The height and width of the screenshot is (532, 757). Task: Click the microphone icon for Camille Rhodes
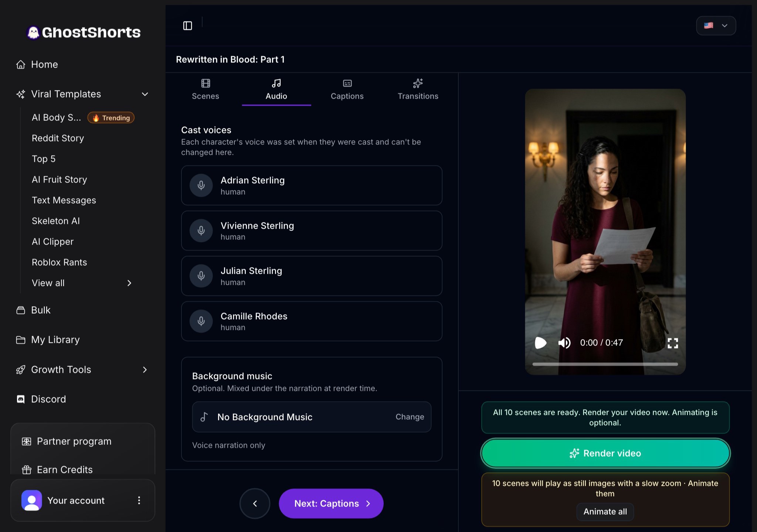tap(201, 321)
